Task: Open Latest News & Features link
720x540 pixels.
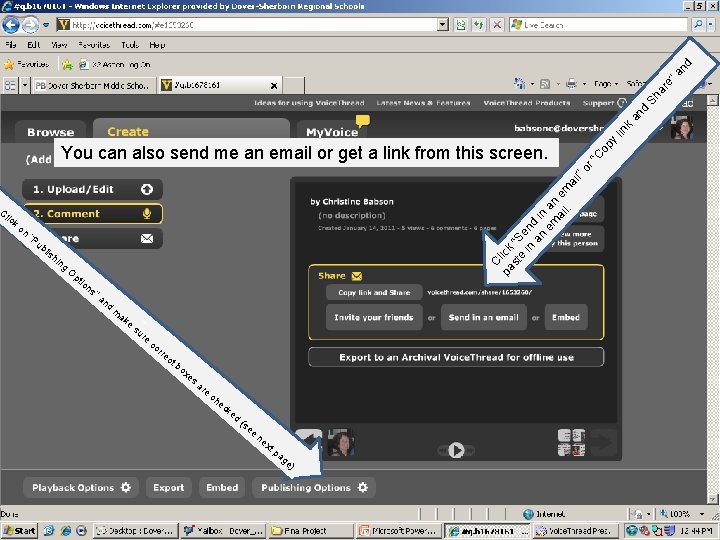Action: tap(423, 103)
